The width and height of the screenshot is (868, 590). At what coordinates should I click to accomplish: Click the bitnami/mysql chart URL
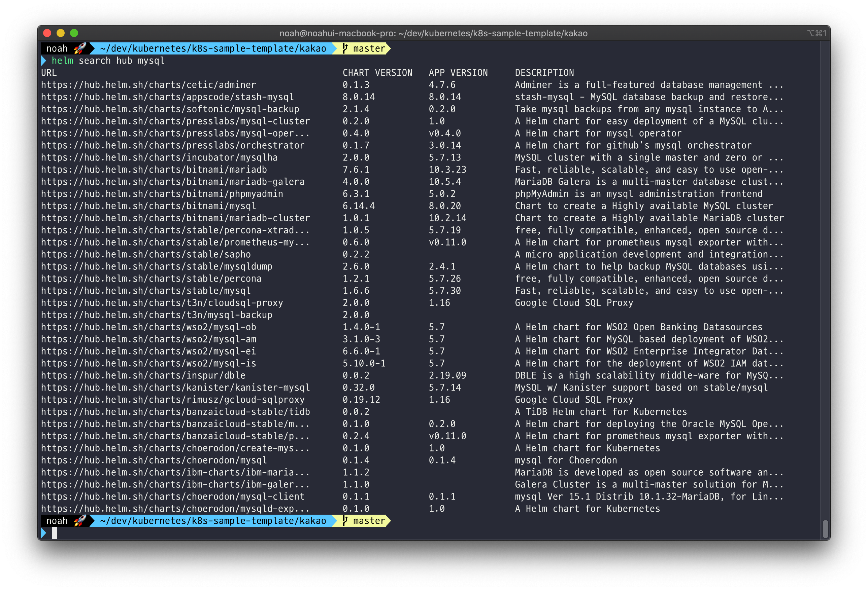click(148, 206)
